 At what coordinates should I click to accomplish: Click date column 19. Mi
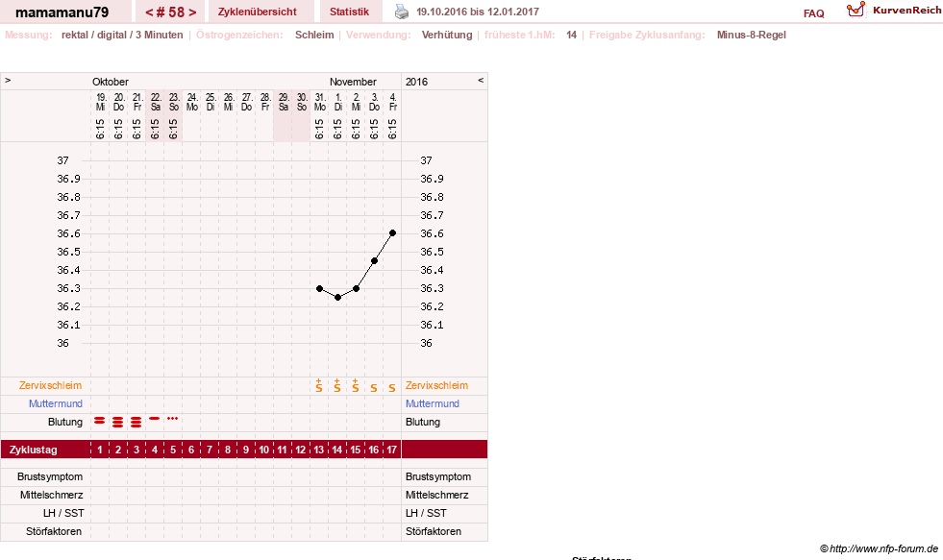[100, 102]
